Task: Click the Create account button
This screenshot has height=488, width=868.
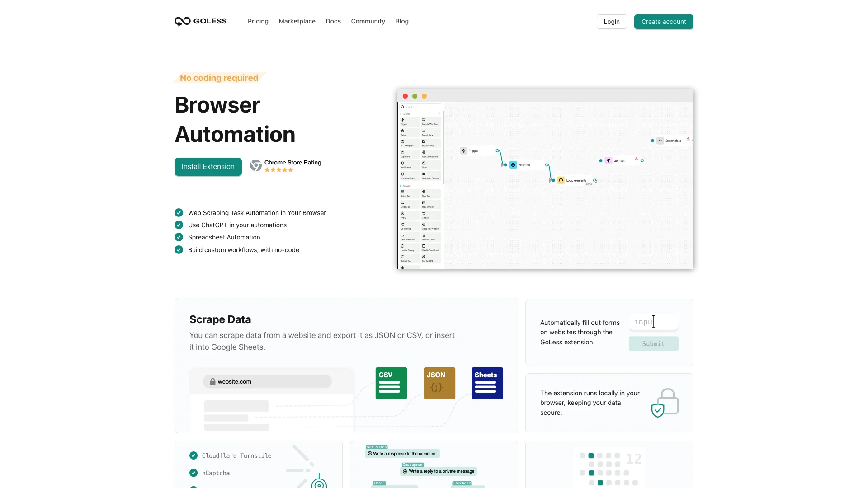Action: [x=664, y=22]
